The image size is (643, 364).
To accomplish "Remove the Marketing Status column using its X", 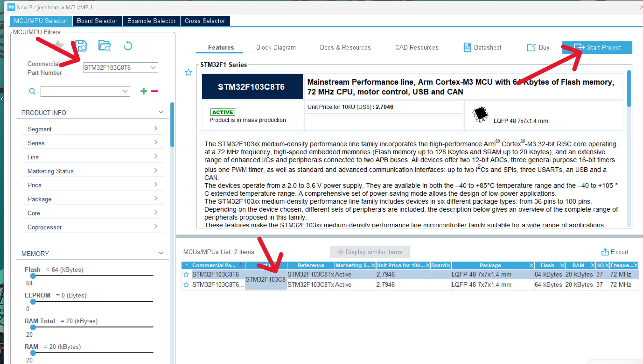I will click(x=373, y=265).
